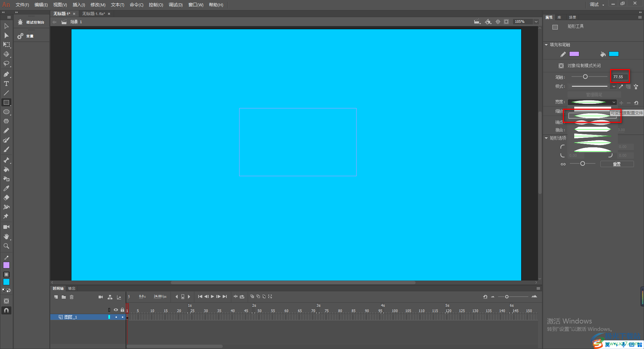The width and height of the screenshot is (644, 349).
Task: Toggle snap to objects magnet
Action: [6, 310]
